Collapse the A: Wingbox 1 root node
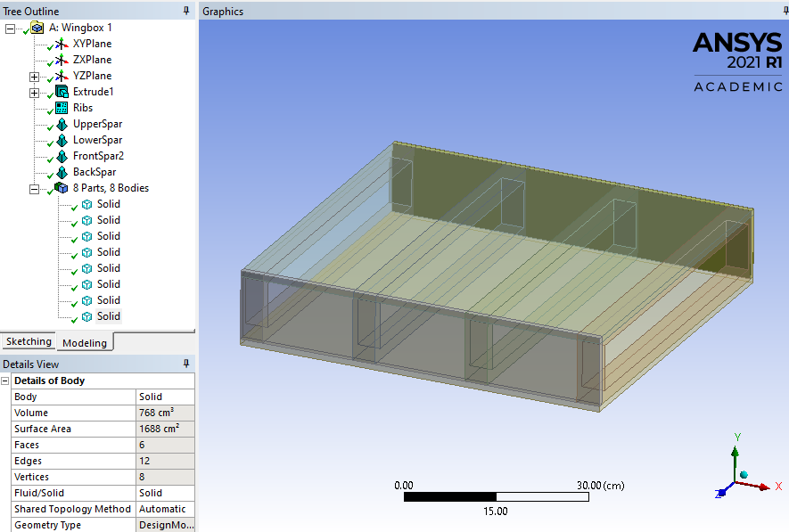 (10, 29)
